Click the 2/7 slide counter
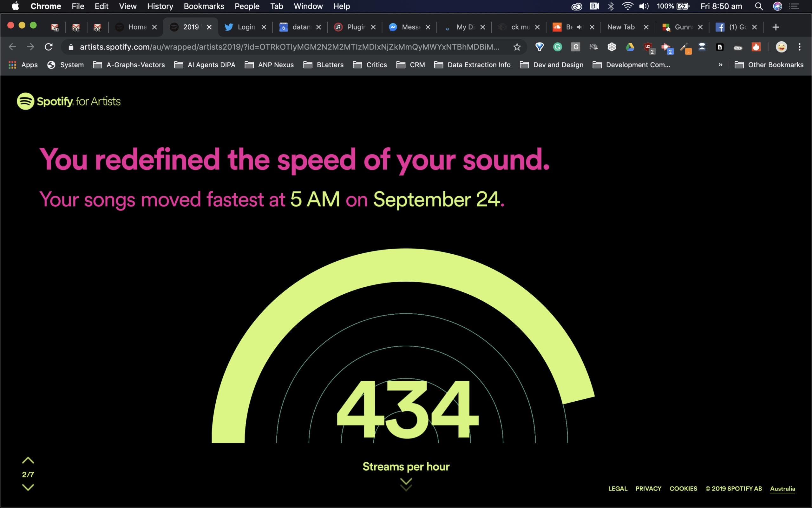The height and width of the screenshot is (508, 812). click(28, 474)
